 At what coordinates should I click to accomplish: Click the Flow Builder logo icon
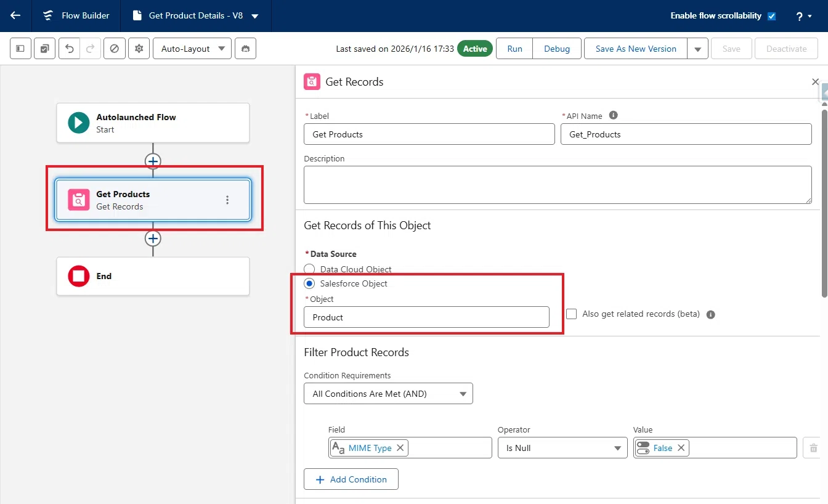(48, 16)
